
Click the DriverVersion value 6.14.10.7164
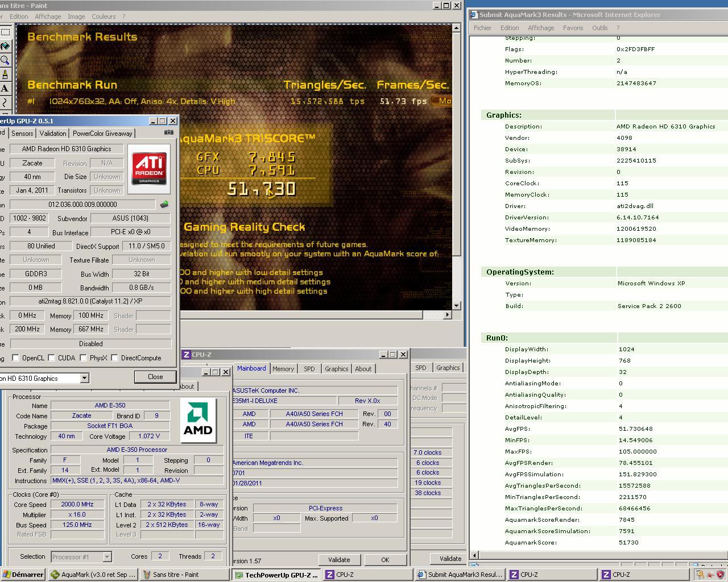coord(638,217)
